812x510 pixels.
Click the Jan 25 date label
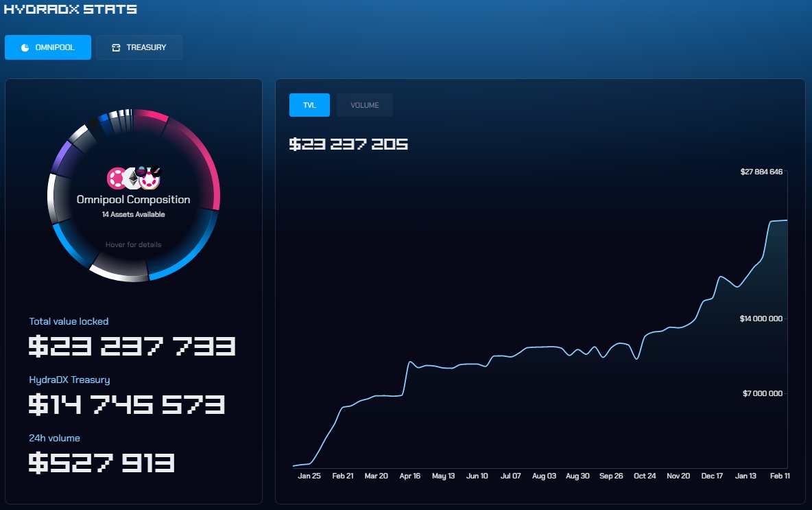pos(309,476)
